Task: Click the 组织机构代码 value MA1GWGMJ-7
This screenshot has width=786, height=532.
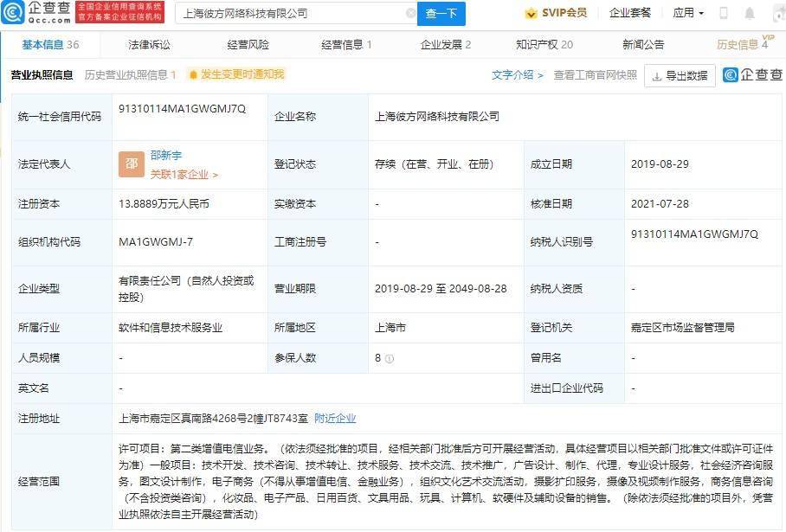Action: point(156,242)
